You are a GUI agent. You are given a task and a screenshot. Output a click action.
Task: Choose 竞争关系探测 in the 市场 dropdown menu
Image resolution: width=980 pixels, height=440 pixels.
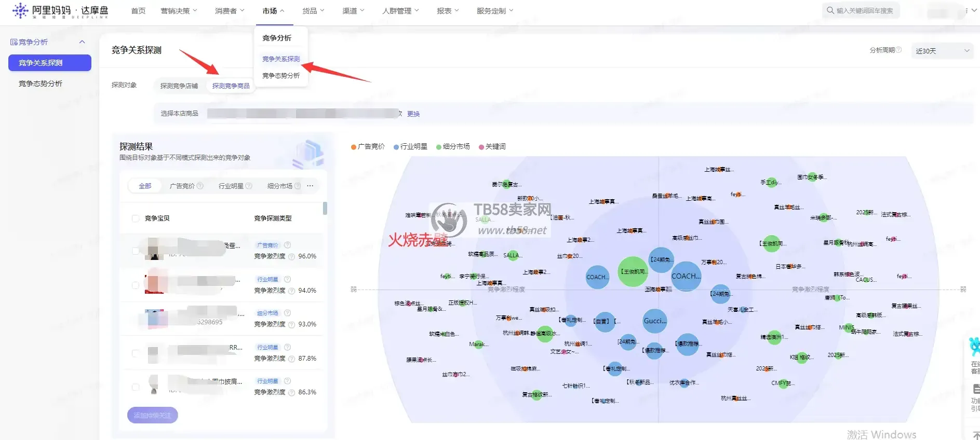(x=281, y=59)
